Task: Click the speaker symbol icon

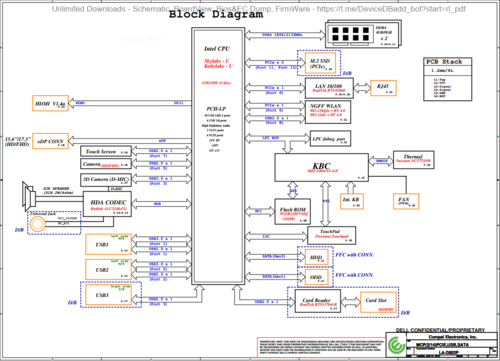Action: [29, 196]
